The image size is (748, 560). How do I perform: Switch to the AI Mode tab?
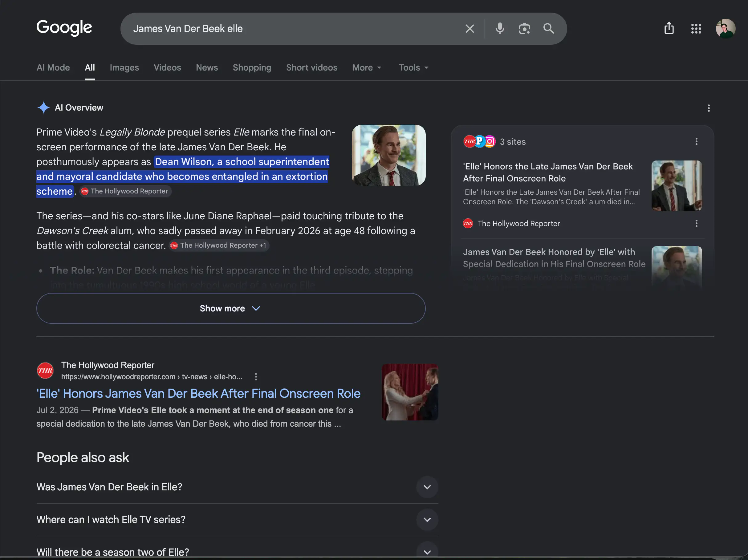click(x=53, y=68)
